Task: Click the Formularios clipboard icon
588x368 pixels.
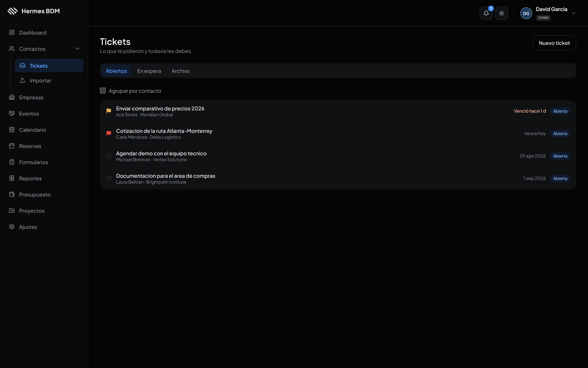Action: point(12,162)
